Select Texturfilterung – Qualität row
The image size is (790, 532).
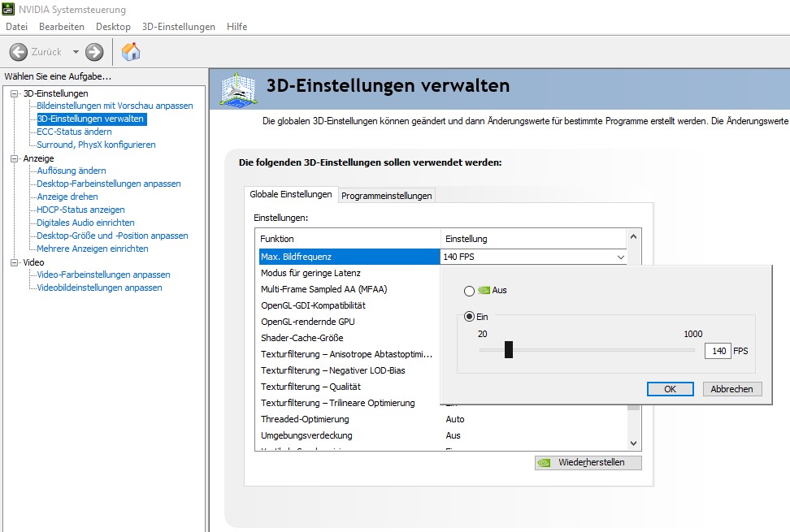tap(349, 387)
